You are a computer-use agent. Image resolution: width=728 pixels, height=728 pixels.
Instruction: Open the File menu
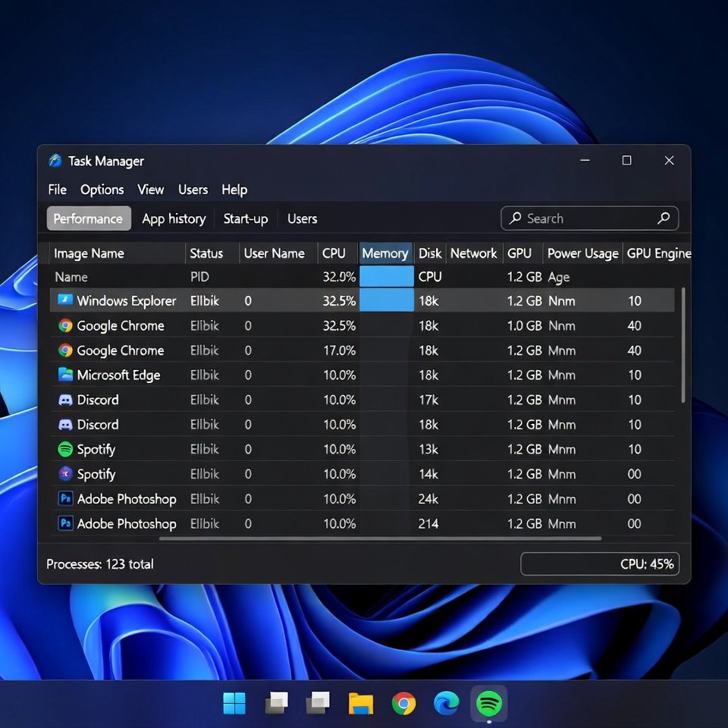57,190
